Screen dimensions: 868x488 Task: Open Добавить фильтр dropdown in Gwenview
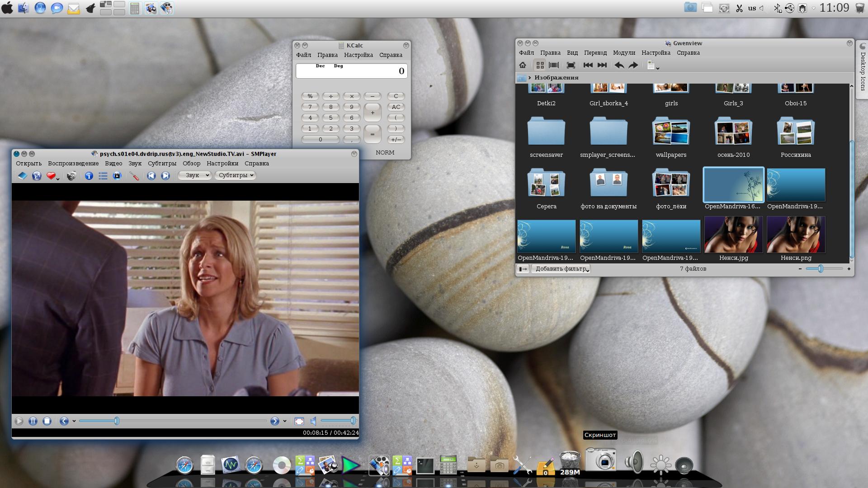[561, 269]
